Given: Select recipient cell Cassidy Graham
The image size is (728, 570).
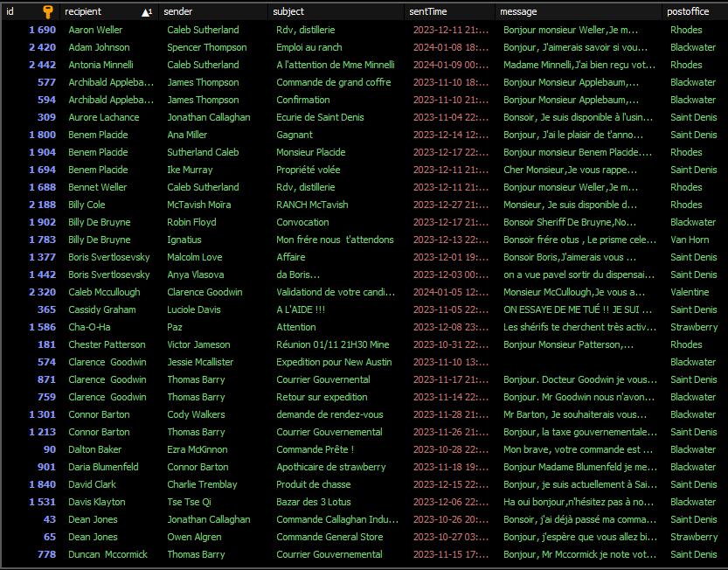Looking at the screenshot, I should click(102, 309).
